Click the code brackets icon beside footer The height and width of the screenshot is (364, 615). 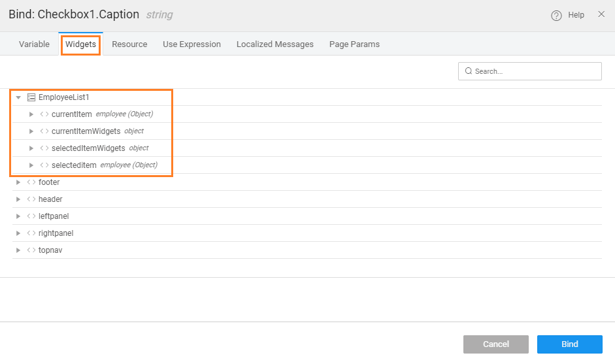[31, 182]
